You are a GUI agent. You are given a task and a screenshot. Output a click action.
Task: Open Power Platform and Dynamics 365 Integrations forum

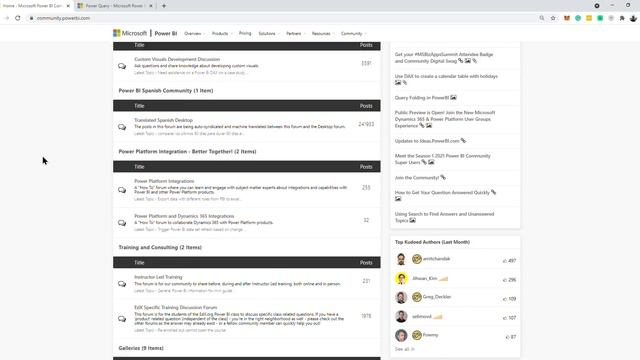click(184, 216)
